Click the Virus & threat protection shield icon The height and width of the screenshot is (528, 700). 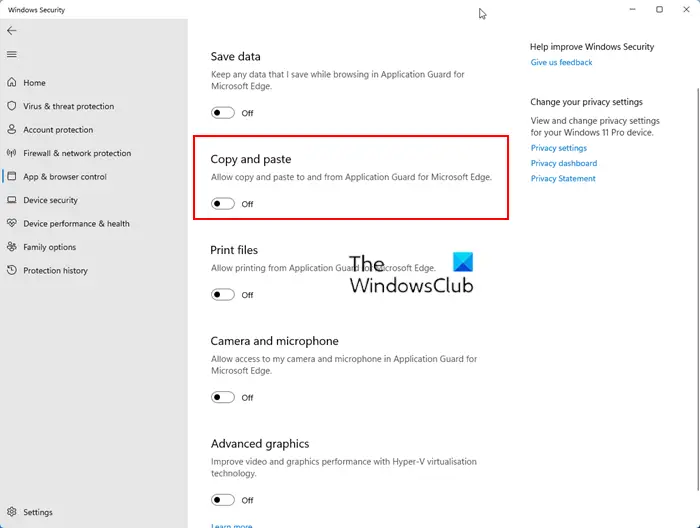(12, 106)
